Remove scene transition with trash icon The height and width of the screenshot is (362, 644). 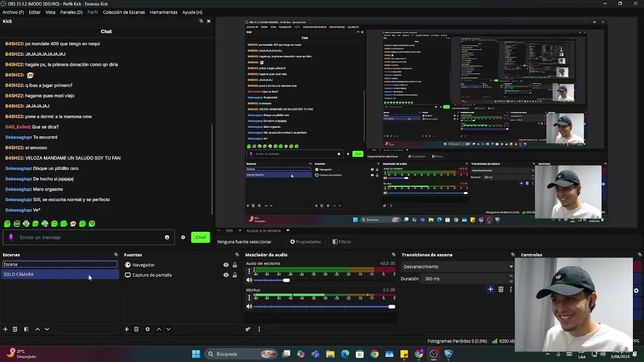pyautogui.click(x=501, y=289)
